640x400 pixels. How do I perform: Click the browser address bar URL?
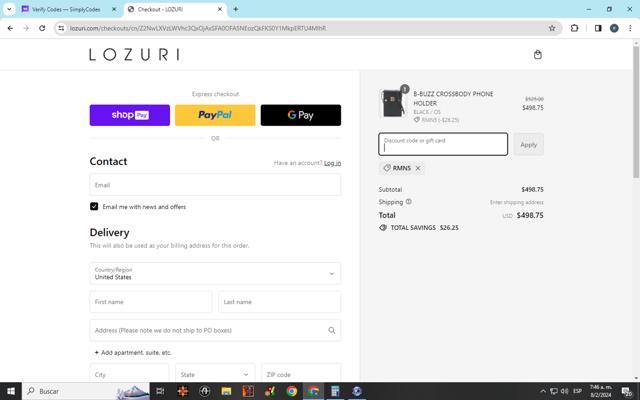[x=198, y=28]
